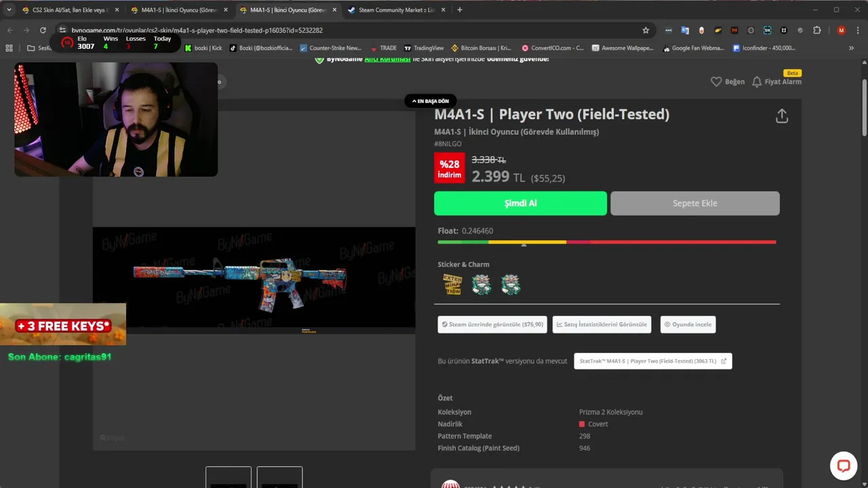Click the Oyunda incele button
The image size is (868, 488).
688,325
